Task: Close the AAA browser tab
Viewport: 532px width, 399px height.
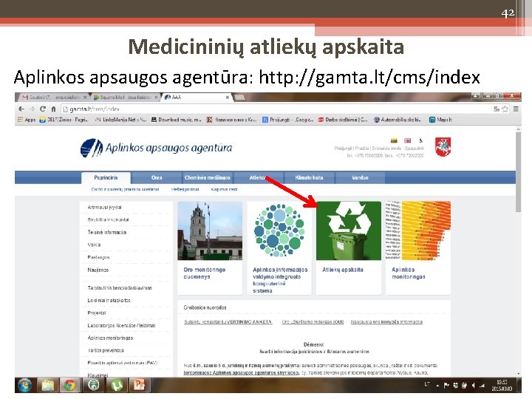Action: tap(227, 98)
